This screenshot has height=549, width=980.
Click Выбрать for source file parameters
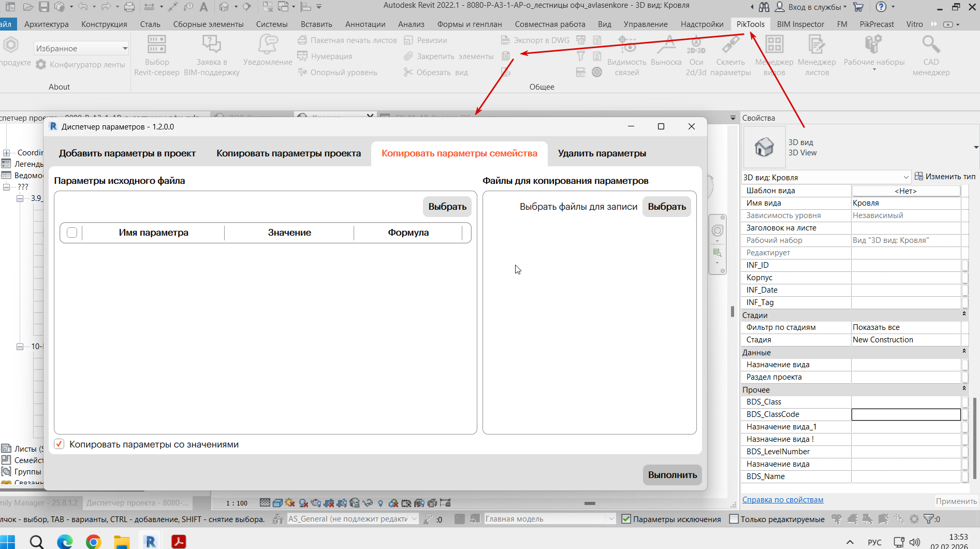point(447,207)
